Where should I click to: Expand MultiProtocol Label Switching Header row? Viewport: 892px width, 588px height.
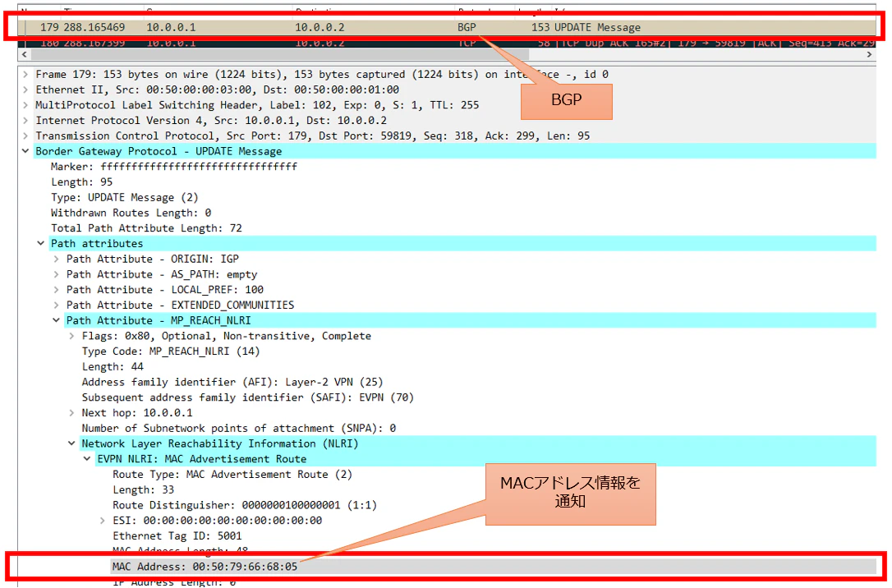(25, 105)
